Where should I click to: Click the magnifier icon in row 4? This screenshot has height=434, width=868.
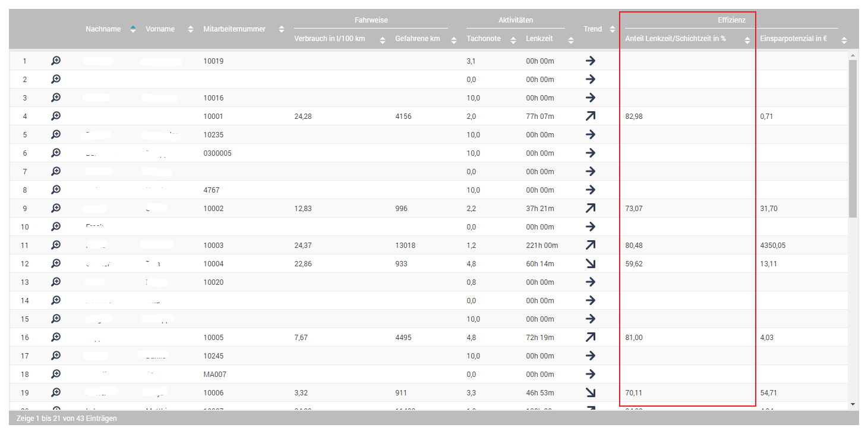[56, 116]
